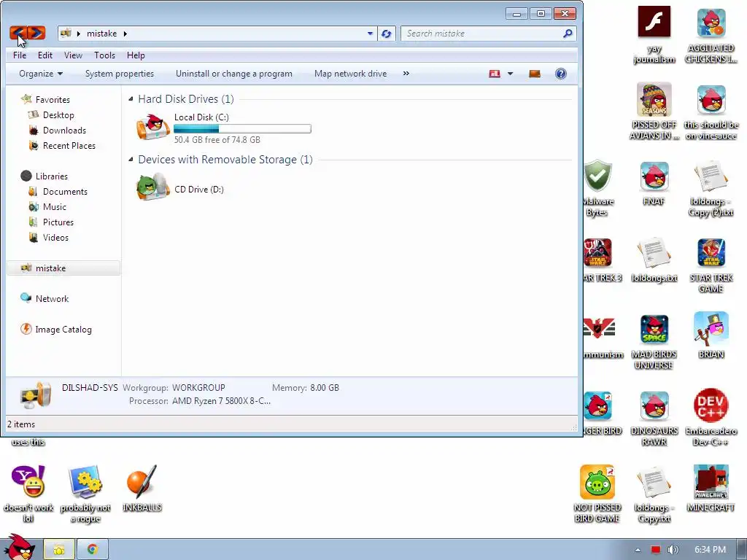Click the volume speaker tray icon
The image size is (747, 560).
click(x=673, y=550)
